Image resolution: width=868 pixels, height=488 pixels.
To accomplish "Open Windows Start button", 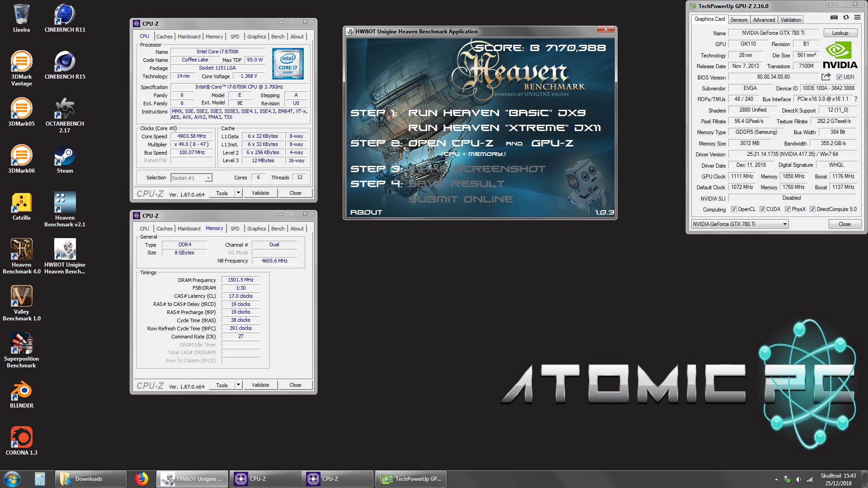I will pos(12,479).
